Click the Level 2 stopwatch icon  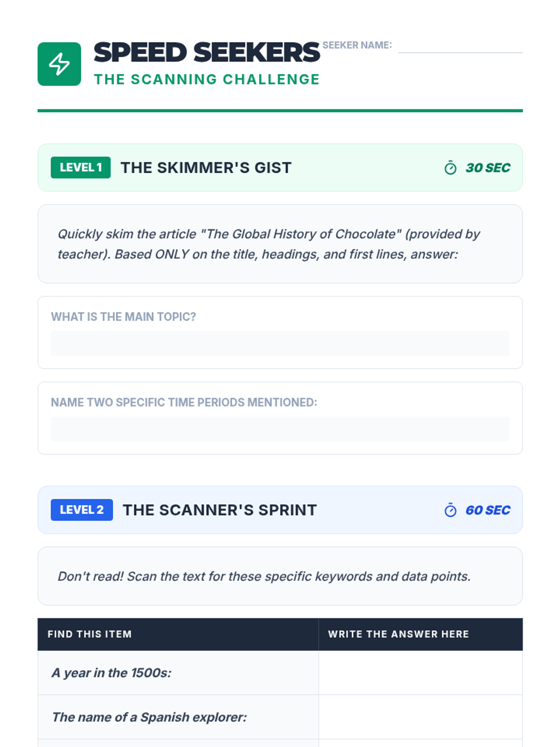(450, 510)
